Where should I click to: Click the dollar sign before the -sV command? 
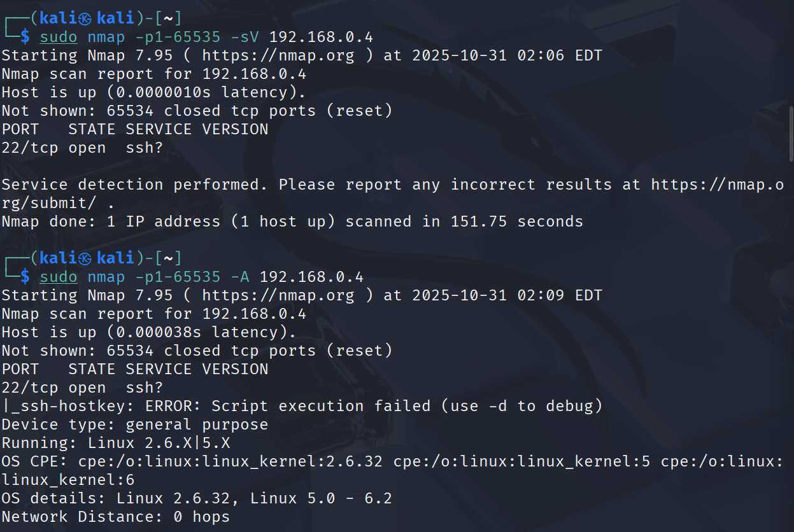(25, 36)
